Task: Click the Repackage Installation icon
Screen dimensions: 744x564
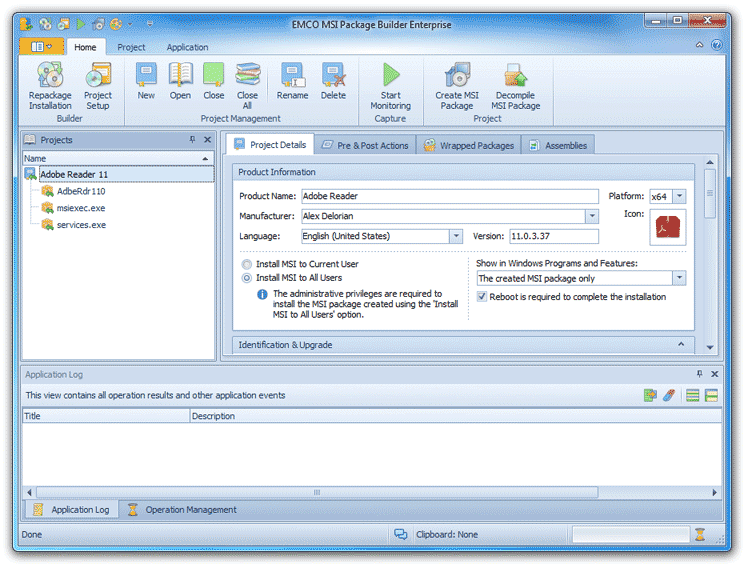Action: click(x=50, y=75)
